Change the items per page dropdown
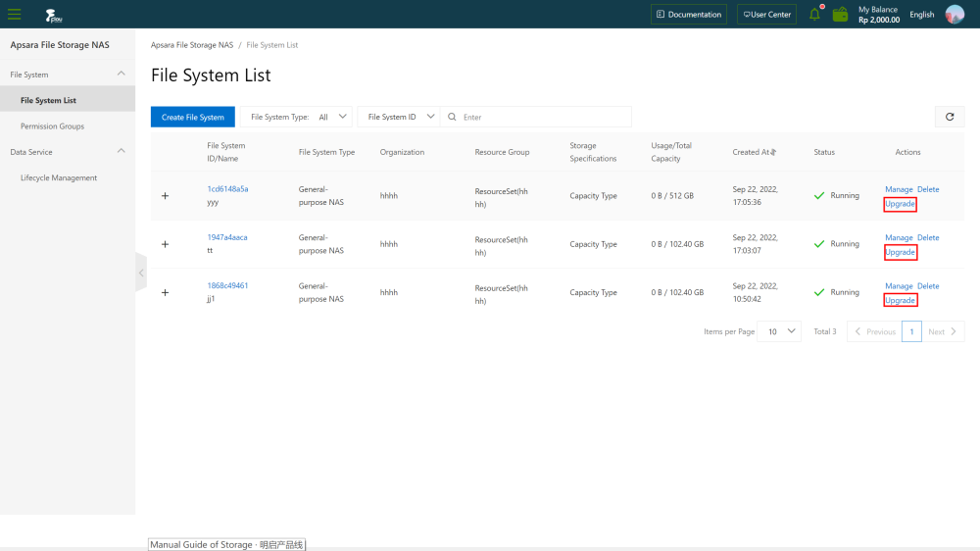This screenshot has height=551, width=980. [x=781, y=331]
